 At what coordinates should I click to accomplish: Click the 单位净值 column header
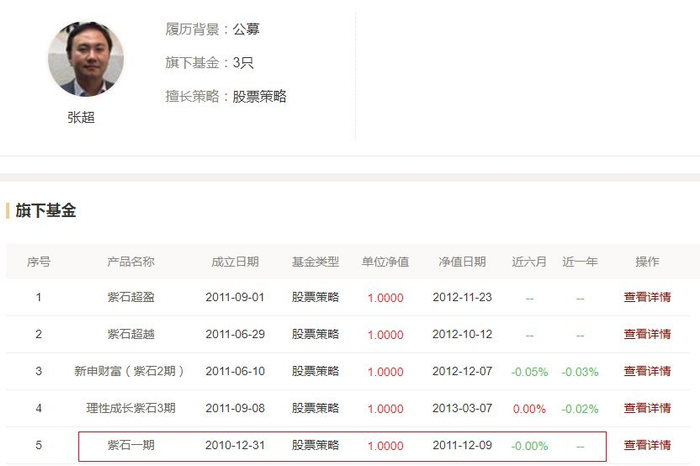coord(385,262)
